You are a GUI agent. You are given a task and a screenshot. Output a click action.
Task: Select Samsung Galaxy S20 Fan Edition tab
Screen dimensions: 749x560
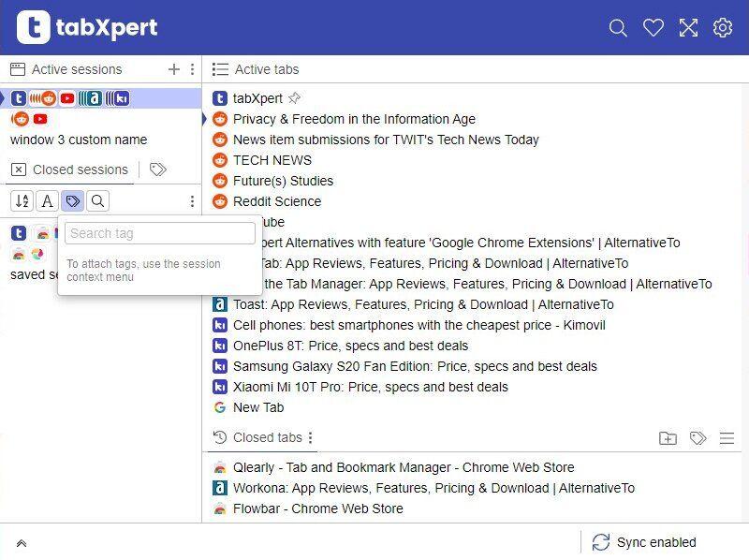point(415,366)
